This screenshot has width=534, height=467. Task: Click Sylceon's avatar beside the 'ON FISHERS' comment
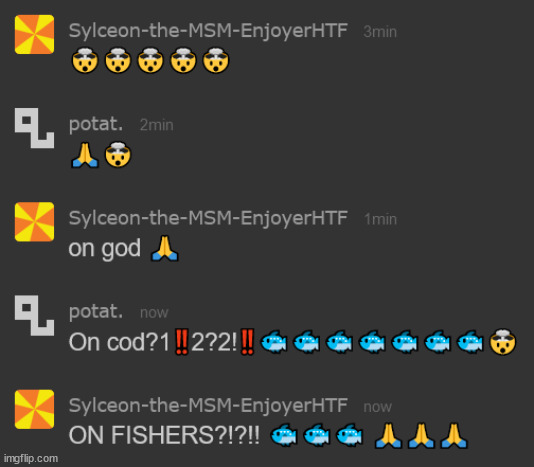pos(34,409)
